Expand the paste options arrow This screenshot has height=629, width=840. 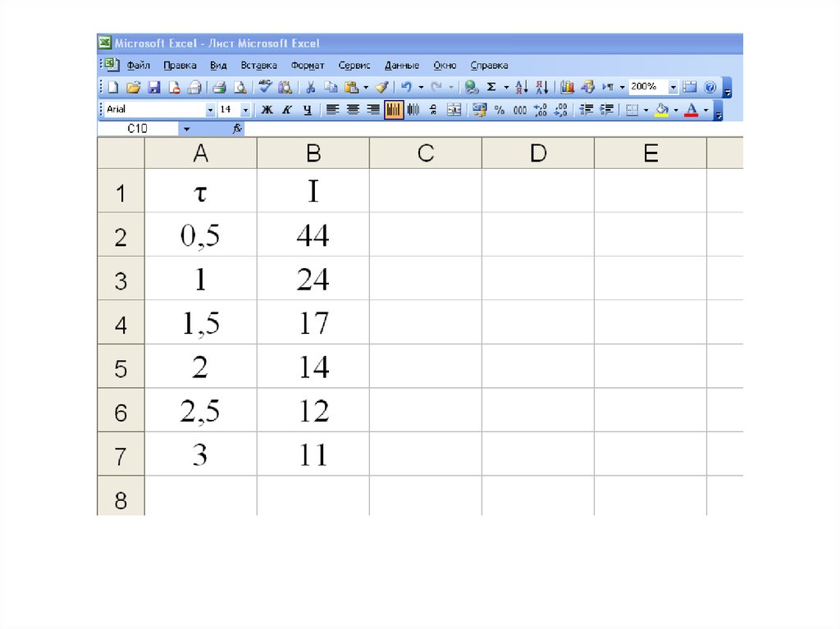coord(366,87)
